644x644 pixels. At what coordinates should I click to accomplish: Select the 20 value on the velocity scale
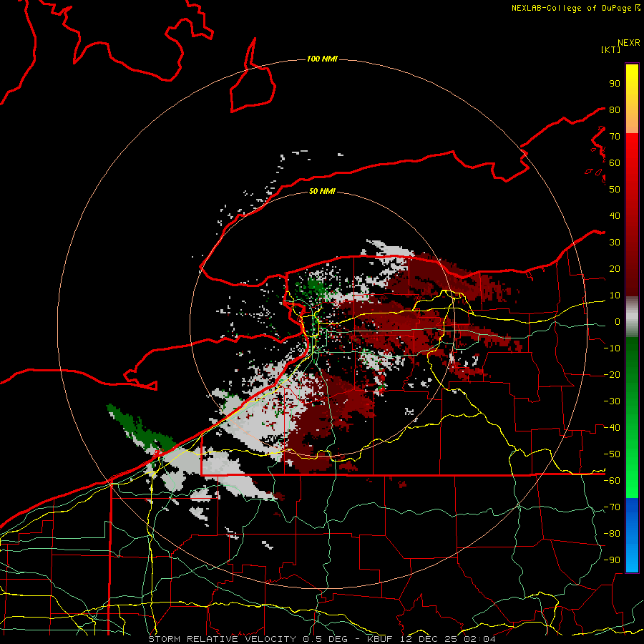pyautogui.click(x=615, y=269)
